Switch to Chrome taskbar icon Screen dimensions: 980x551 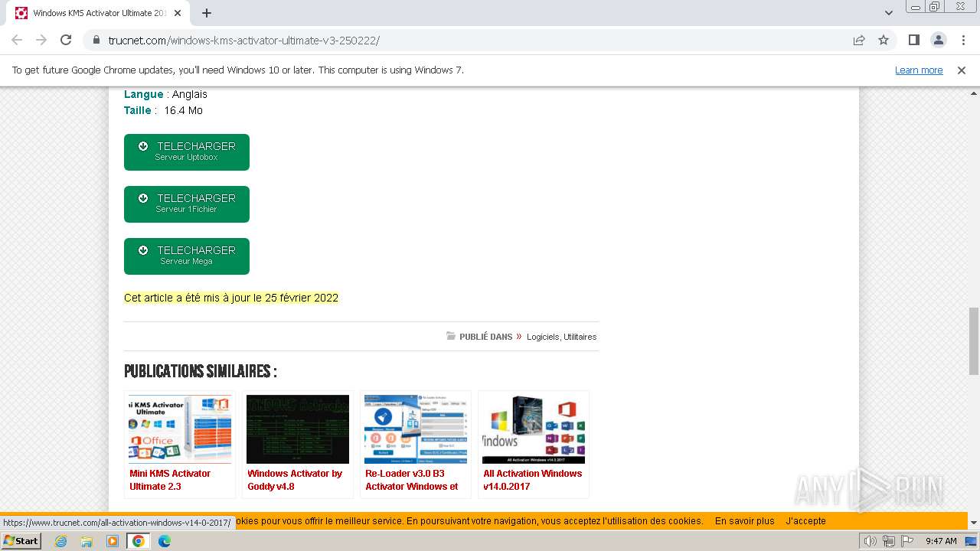point(139,541)
